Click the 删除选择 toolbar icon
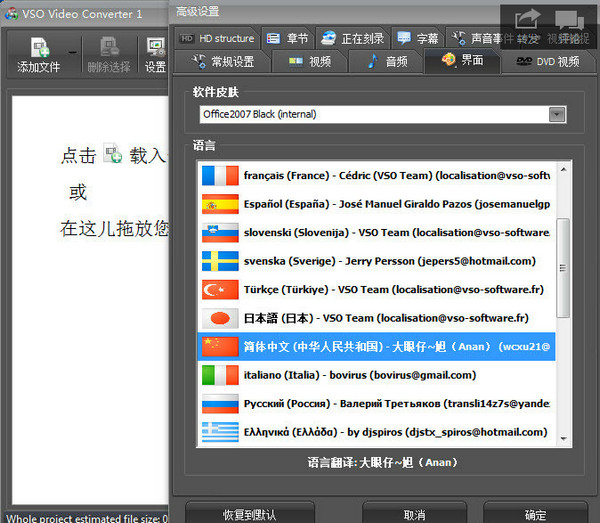This screenshot has height=523, width=600. pos(109,48)
